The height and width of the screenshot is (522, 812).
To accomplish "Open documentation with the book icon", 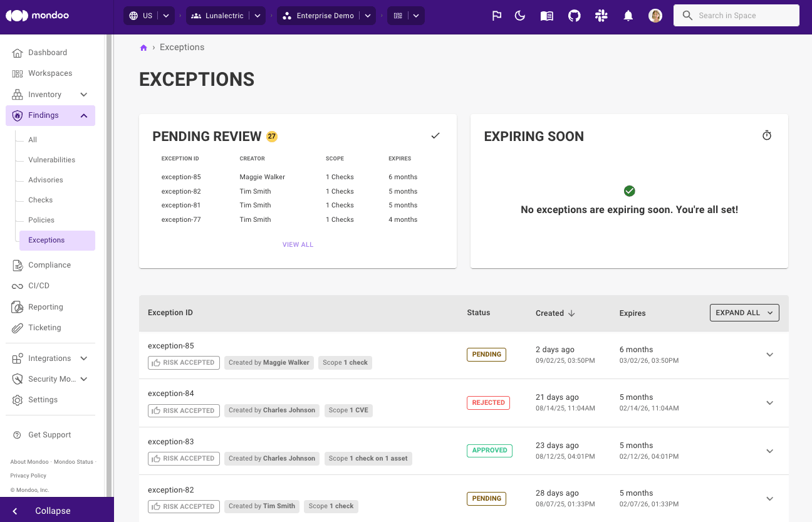I will click(x=546, y=16).
